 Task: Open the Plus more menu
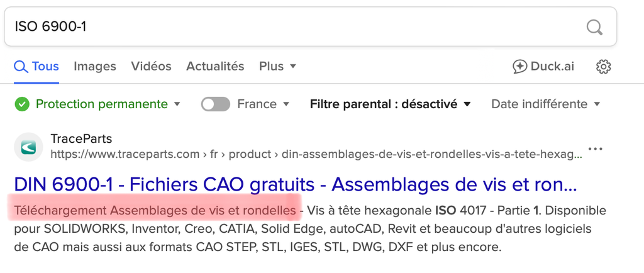[277, 67]
